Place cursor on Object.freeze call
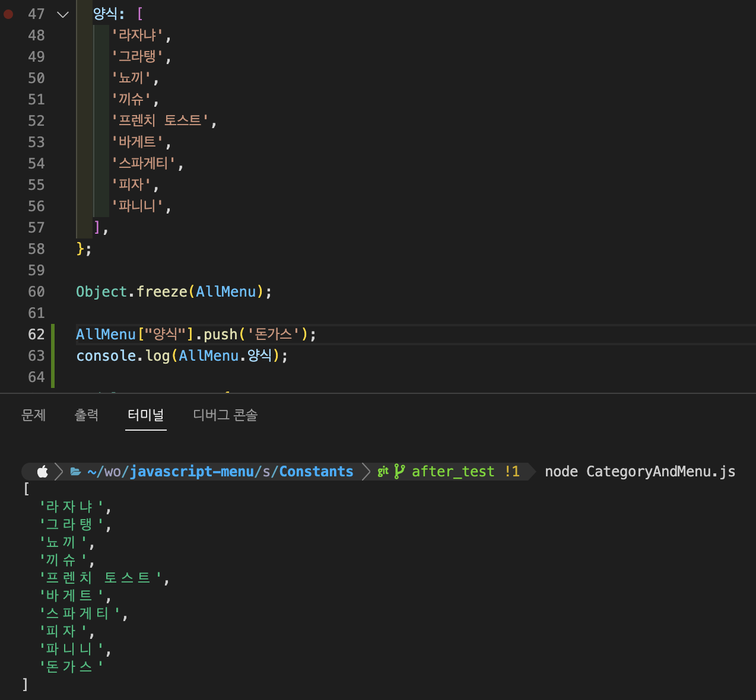This screenshot has height=700, width=756. click(160, 292)
